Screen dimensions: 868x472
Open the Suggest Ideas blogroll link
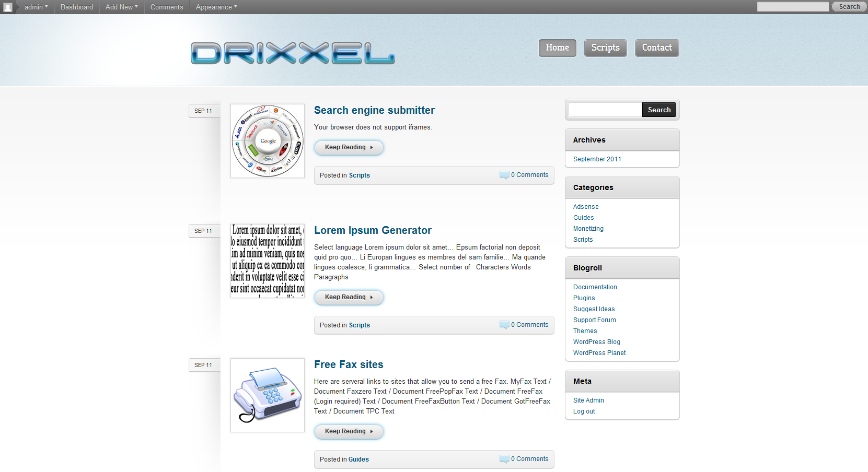(x=594, y=309)
